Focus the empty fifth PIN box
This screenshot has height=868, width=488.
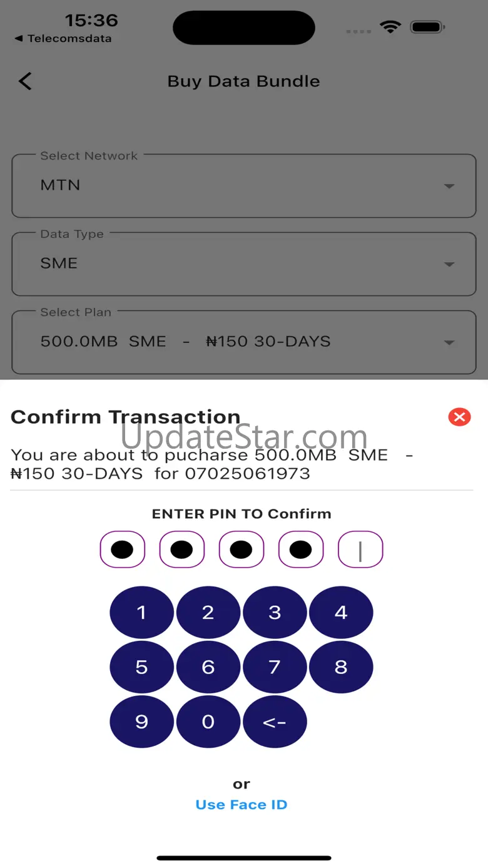click(360, 549)
